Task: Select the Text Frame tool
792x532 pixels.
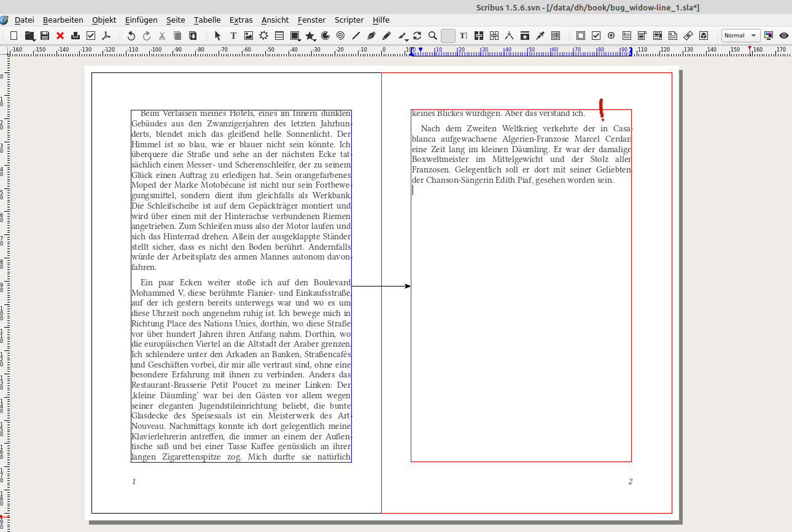Action: [x=233, y=36]
